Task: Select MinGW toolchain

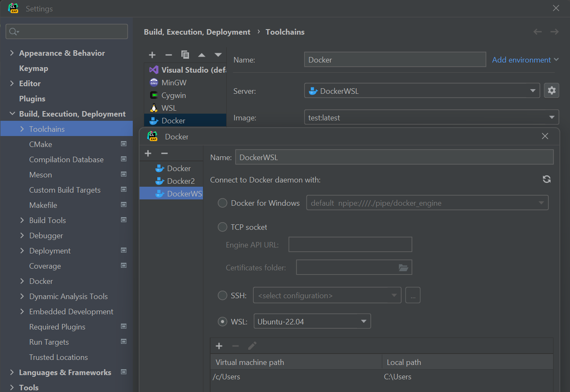Action: point(185,82)
